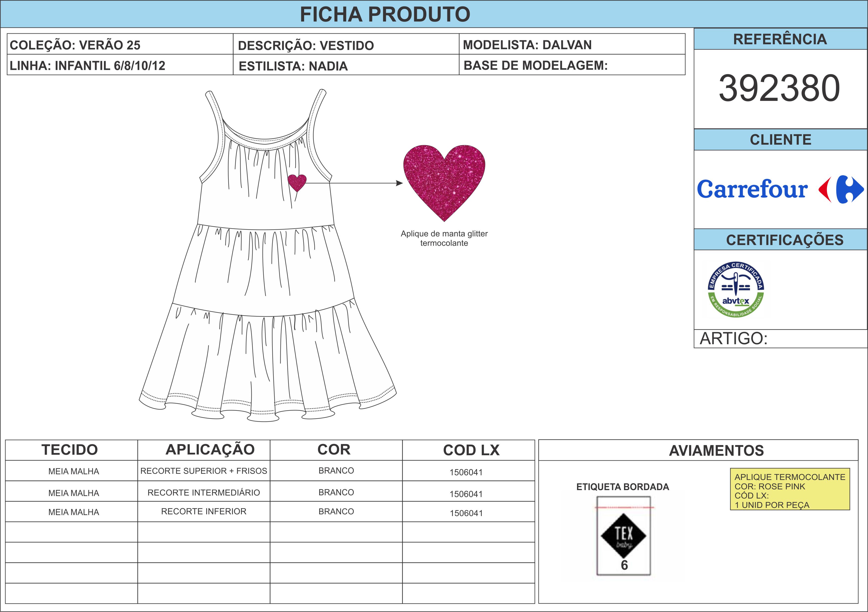Image resolution: width=868 pixels, height=612 pixels.
Task: Click the reference number 392380
Action: pos(779,89)
